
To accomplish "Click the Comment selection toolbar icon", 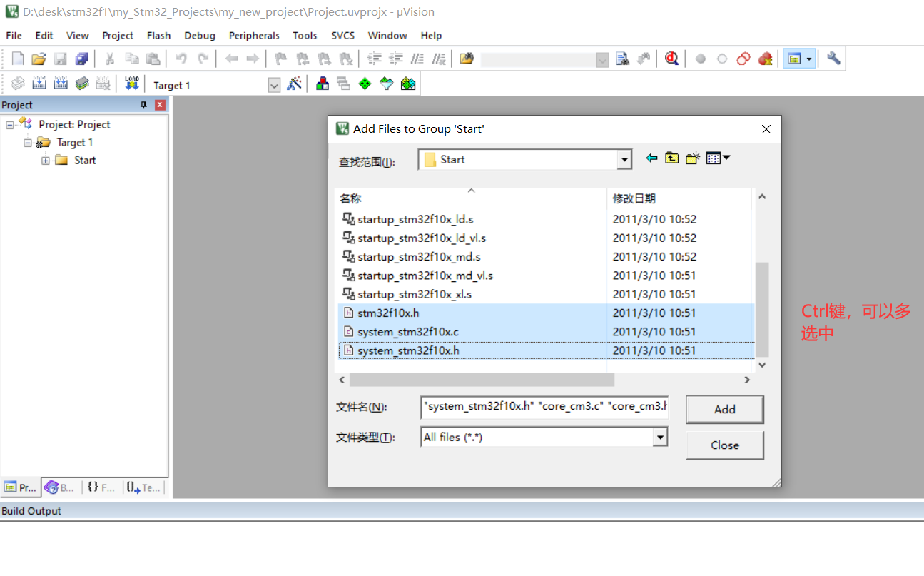I will tap(417, 59).
